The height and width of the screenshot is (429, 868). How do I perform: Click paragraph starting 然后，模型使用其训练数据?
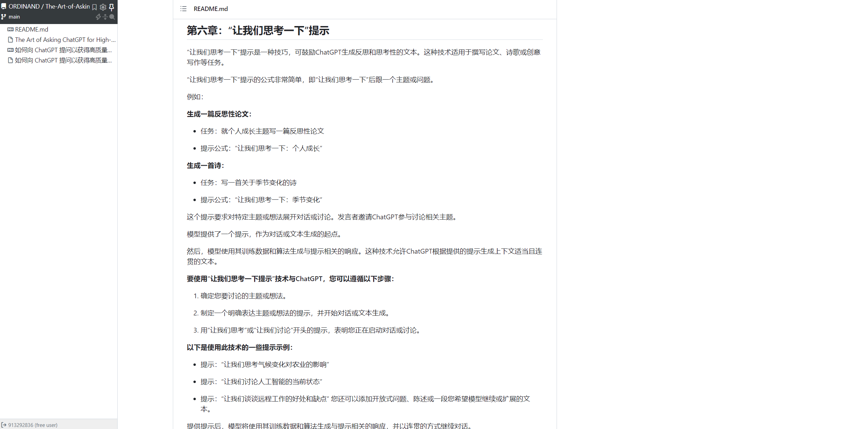[365, 256]
